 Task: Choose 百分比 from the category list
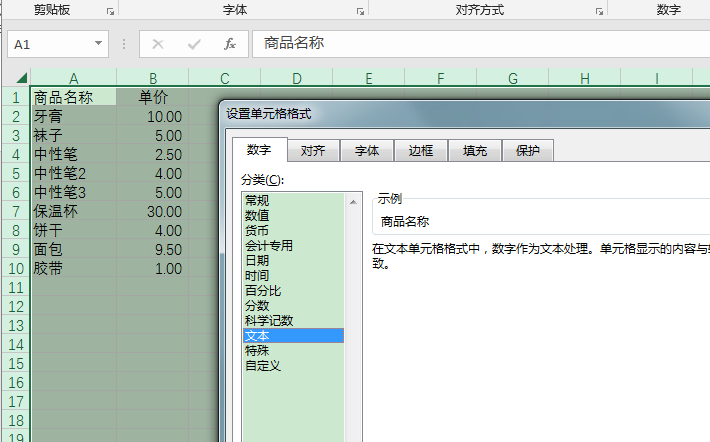tap(263, 290)
